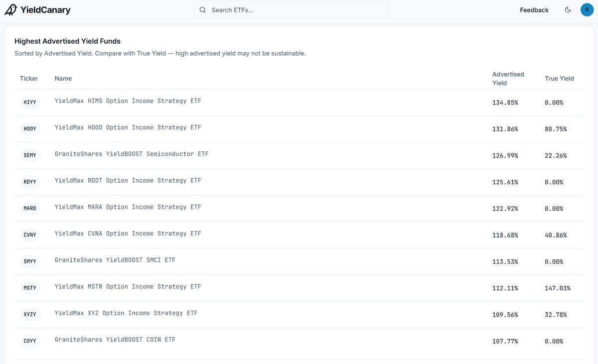
Task: Click the Ticker column header
Action: coord(29,78)
